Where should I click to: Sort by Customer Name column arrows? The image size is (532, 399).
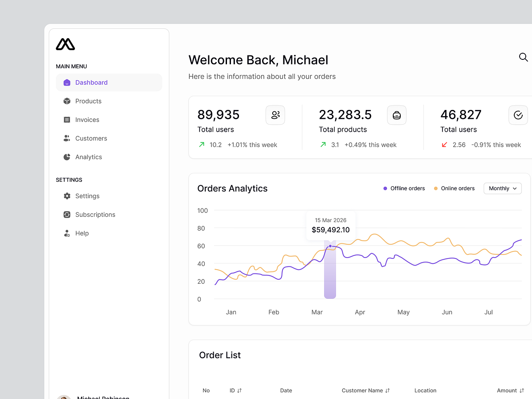coord(387,391)
